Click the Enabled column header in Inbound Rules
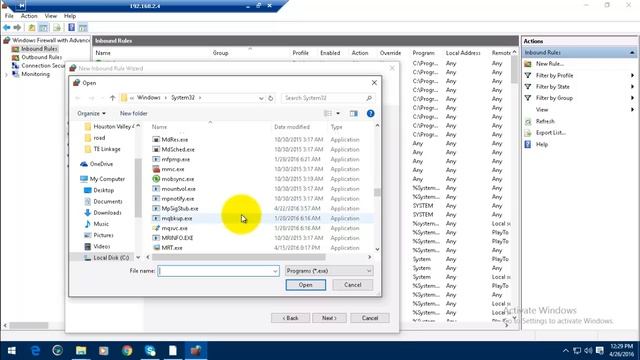This screenshot has height=360, width=640. [330, 53]
